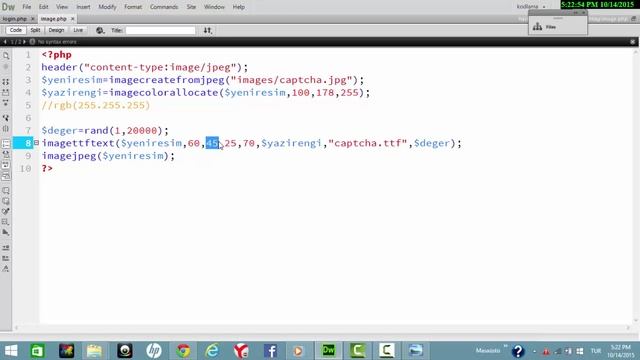The width and height of the screenshot is (640, 360).
Task: Dismiss the black syntax errors bar
Action: [x=633, y=42]
